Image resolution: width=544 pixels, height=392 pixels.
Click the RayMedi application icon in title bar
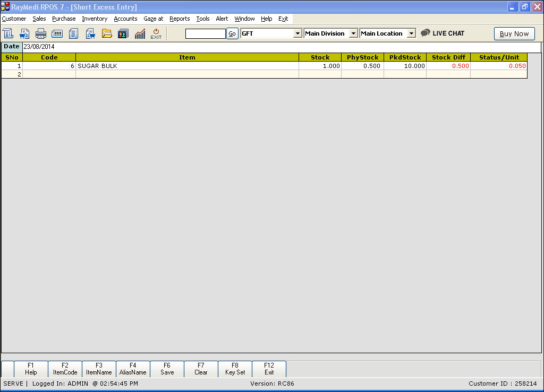[5, 6]
